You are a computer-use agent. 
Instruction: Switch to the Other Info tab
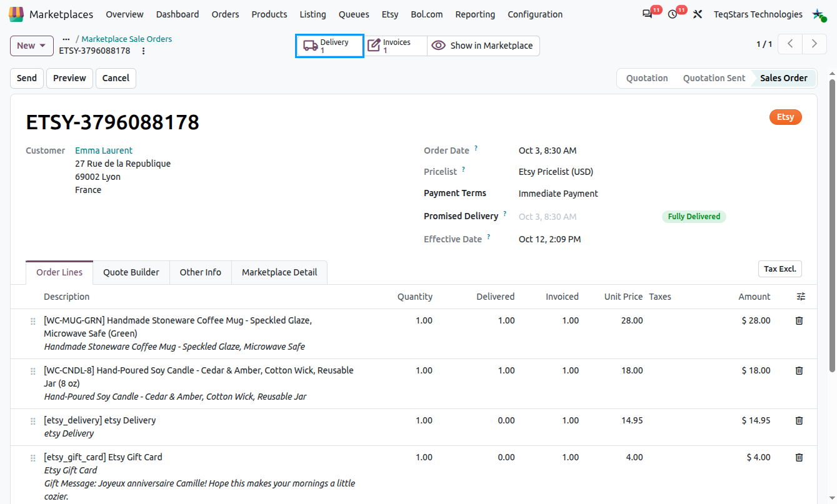(201, 272)
